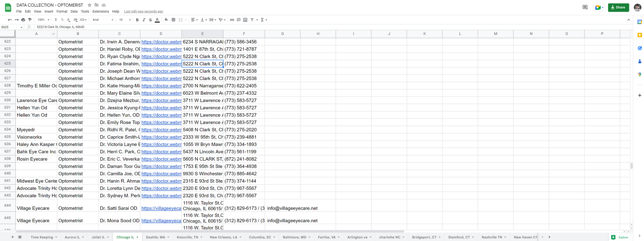
Task: Open more number formats 123 dropdown
Action: (x=83, y=20)
